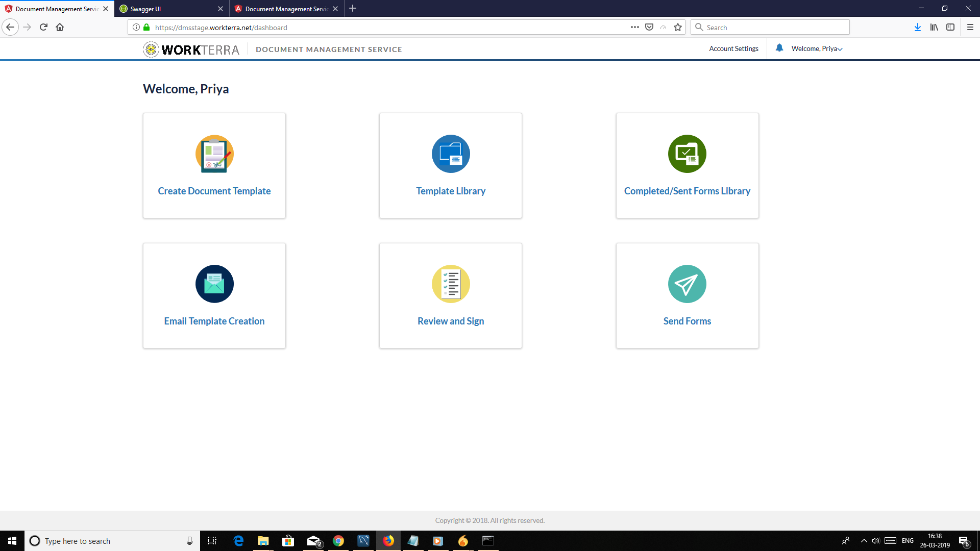Screen dimensions: 980x551
Task: Click the Template Library link text
Action: tap(451, 191)
